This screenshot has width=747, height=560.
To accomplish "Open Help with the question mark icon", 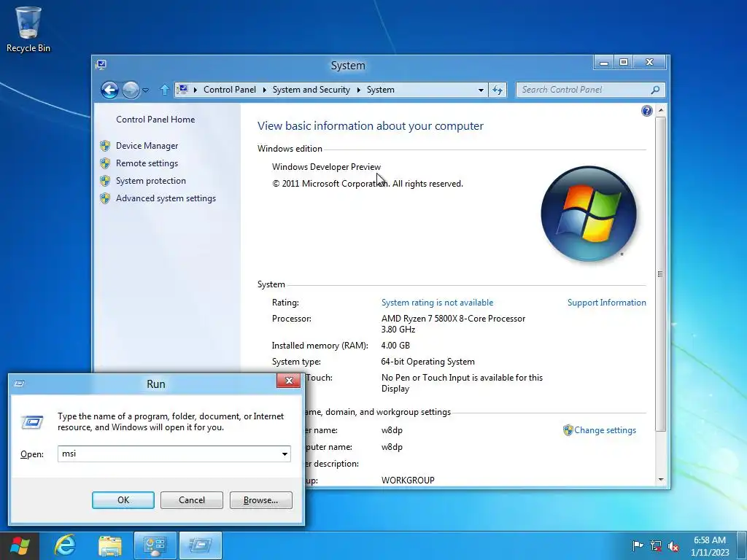I will coord(646,111).
